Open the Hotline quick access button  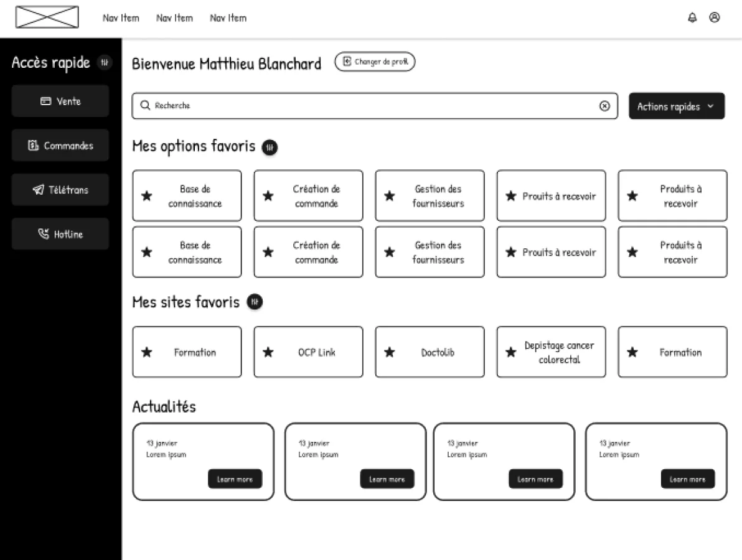click(x=60, y=234)
